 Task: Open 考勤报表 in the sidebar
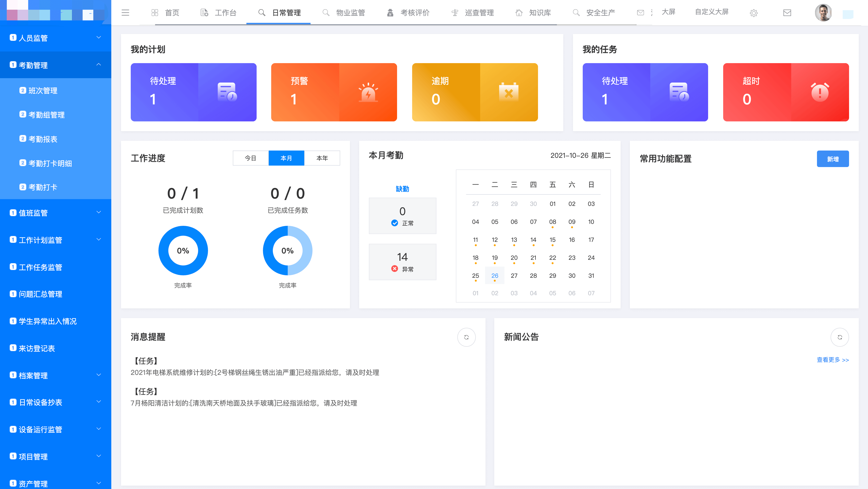click(43, 139)
